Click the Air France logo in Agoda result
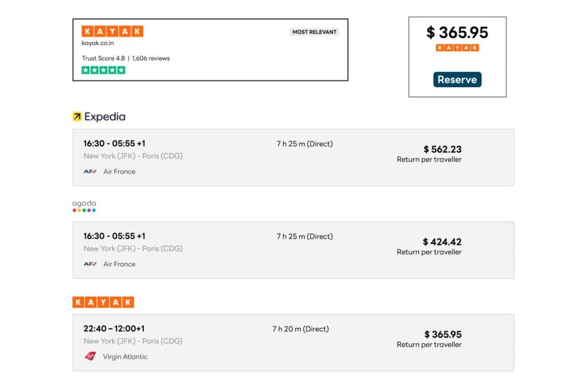 90,264
